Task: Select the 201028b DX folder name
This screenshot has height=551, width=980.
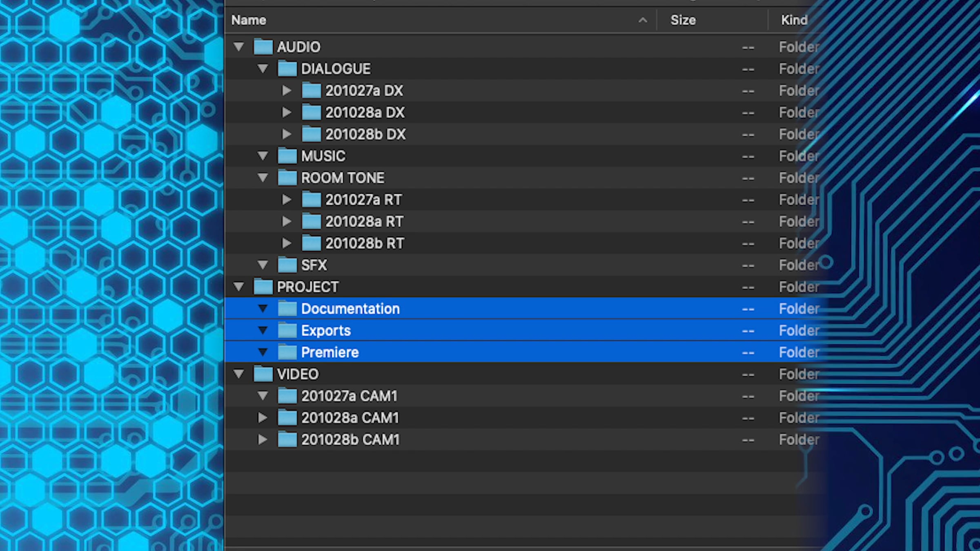Action: pos(365,134)
